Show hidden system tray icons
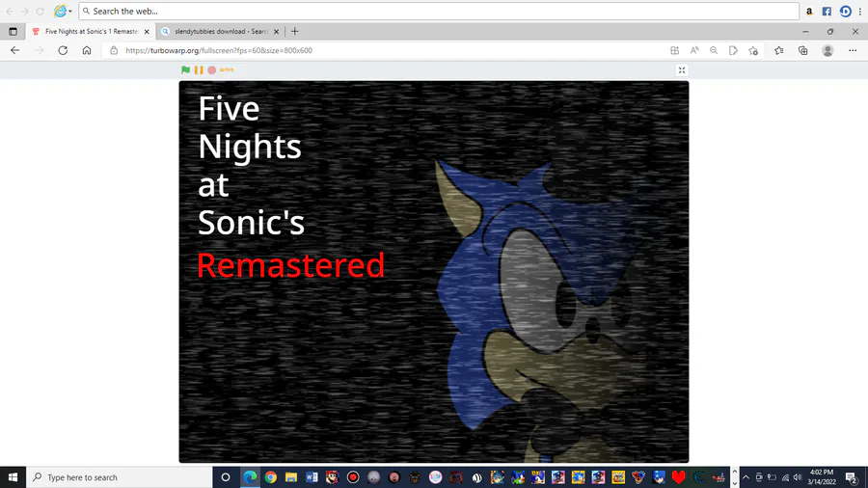Viewport: 868px width, 488px height. click(x=746, y=477)
